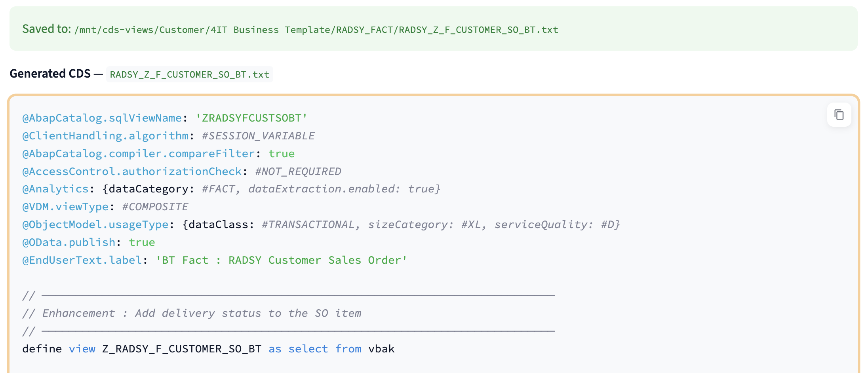The width and height of the screenshot is (868, 373).
Task: Select the 'BT Fact : RADSY Customer Sales Order' label
Action: click(x=281, y=260)
